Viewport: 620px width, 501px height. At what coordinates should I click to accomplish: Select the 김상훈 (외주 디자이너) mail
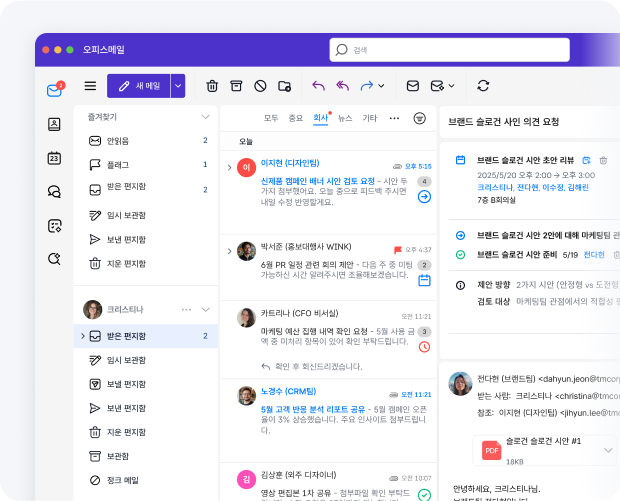tap(328, 482)
